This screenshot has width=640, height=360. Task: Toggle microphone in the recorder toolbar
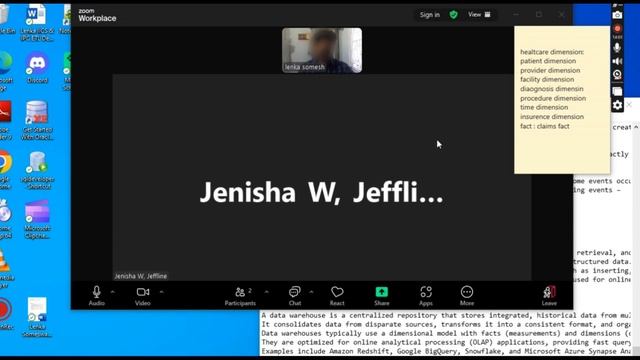click(x=617, y=47)
